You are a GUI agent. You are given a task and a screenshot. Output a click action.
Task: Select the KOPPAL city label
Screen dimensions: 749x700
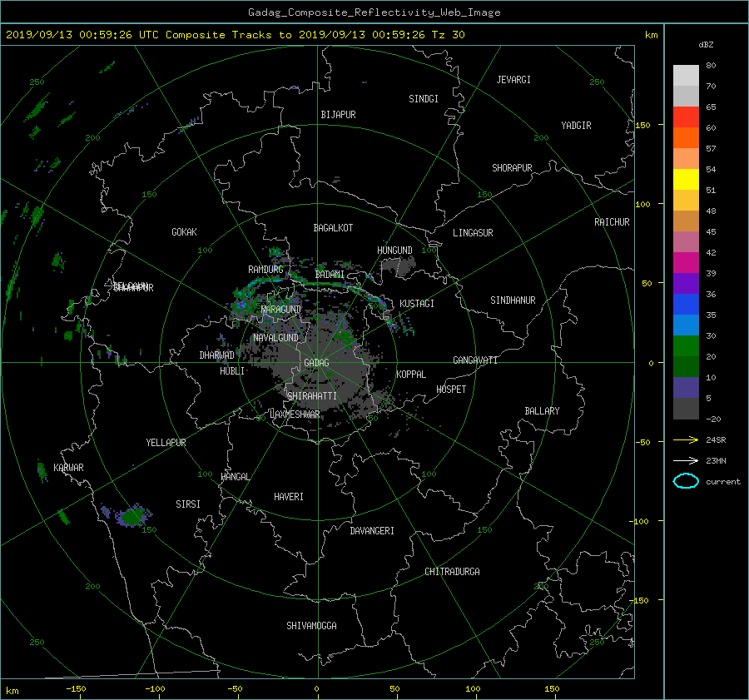pos(411,374)
